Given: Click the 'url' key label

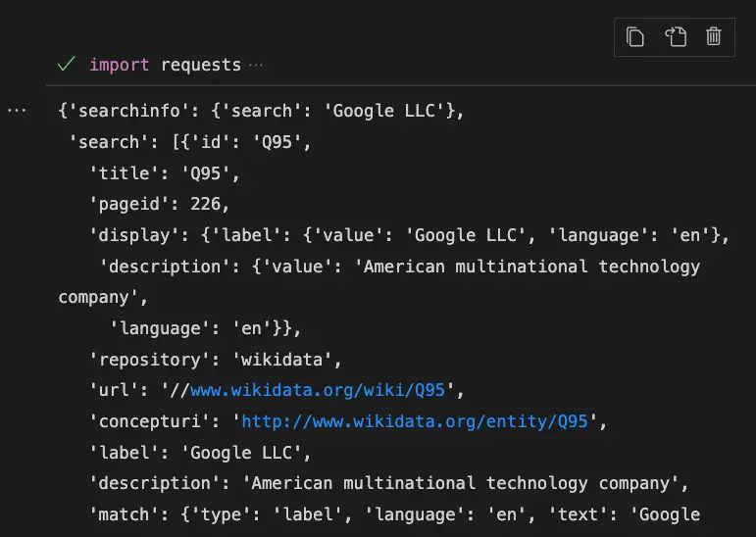Looking at the screenshot, I should [x=114, y=389].
